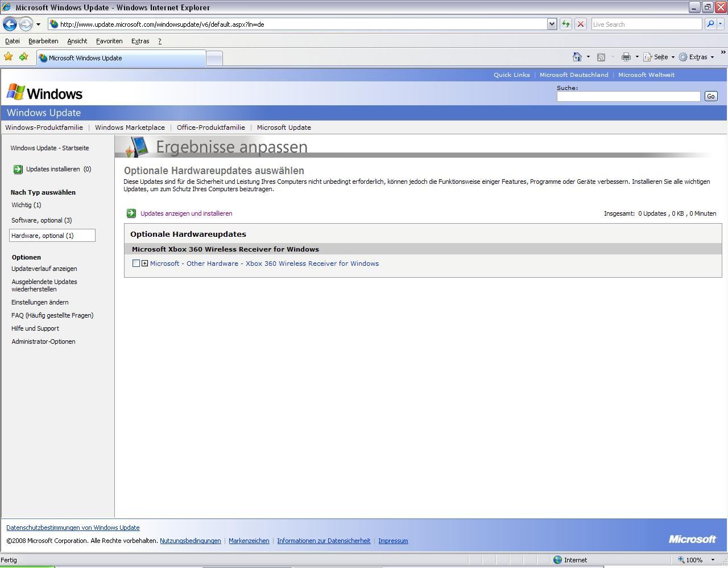Click the Quick Links link
Image resolution: width=728 pixels, height=568 pixels.
[511, 75]
